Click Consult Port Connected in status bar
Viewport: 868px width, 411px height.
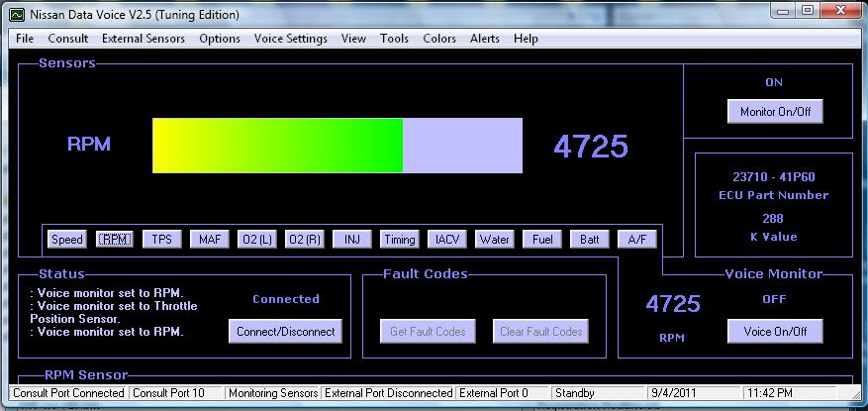[x=68, y=393]
